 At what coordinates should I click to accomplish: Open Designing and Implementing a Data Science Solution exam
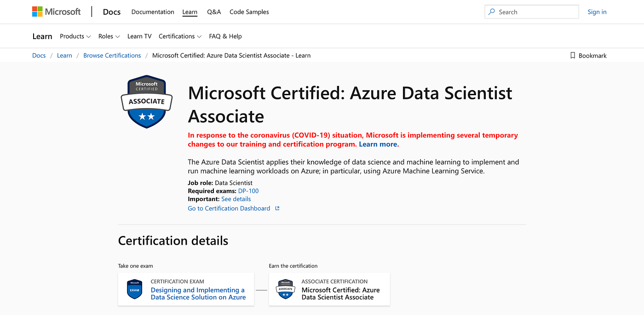click(198, 293)
